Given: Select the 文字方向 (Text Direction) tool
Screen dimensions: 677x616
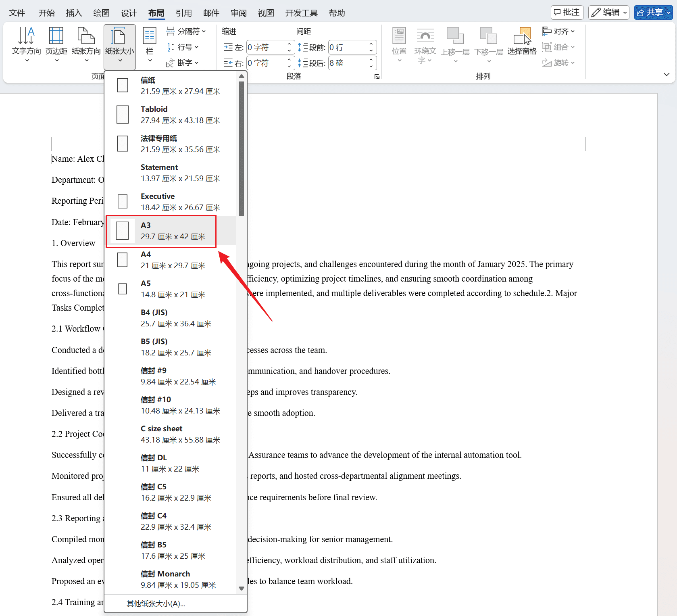Looking at the screenshot, I should tap(26, 42).
